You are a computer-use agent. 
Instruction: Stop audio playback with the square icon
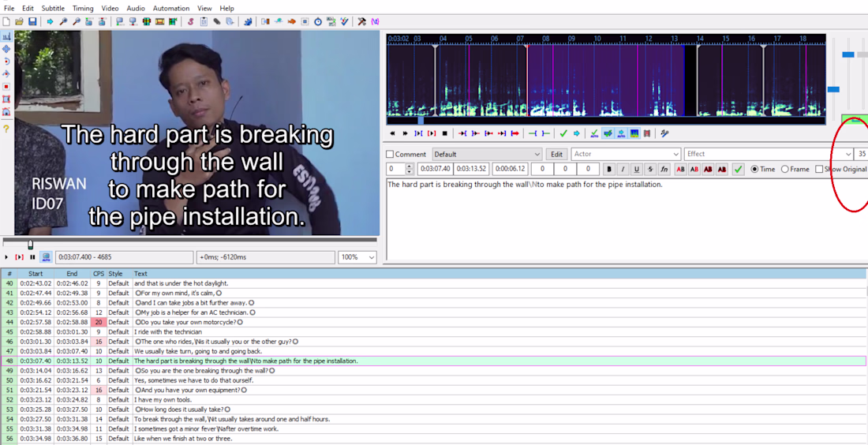(x=444, y=133)
